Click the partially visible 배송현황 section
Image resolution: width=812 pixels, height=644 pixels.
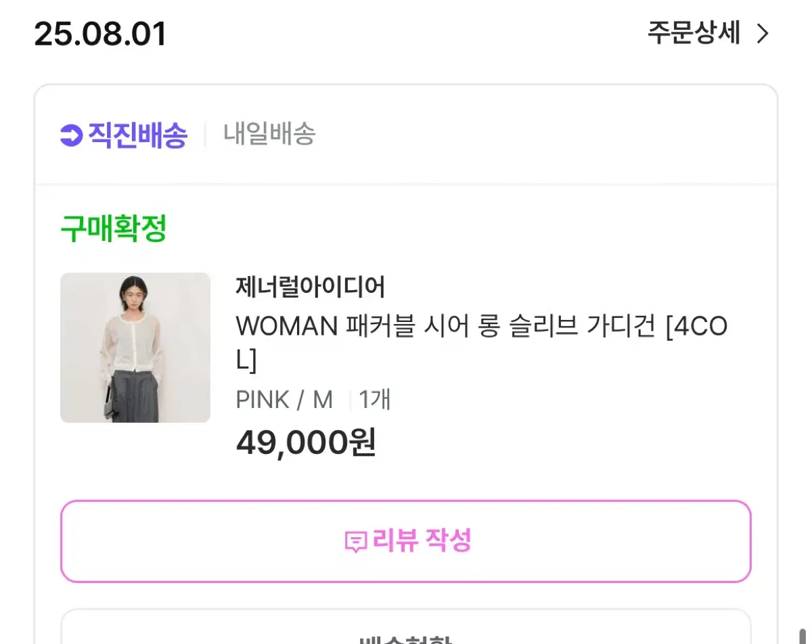pos(406,636)
